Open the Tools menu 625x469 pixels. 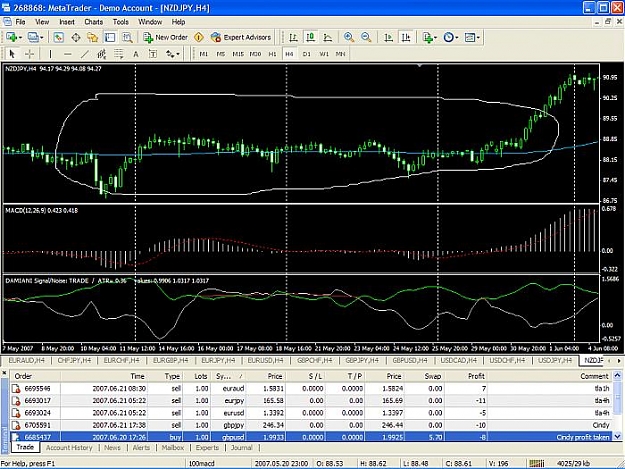(121, 22)
